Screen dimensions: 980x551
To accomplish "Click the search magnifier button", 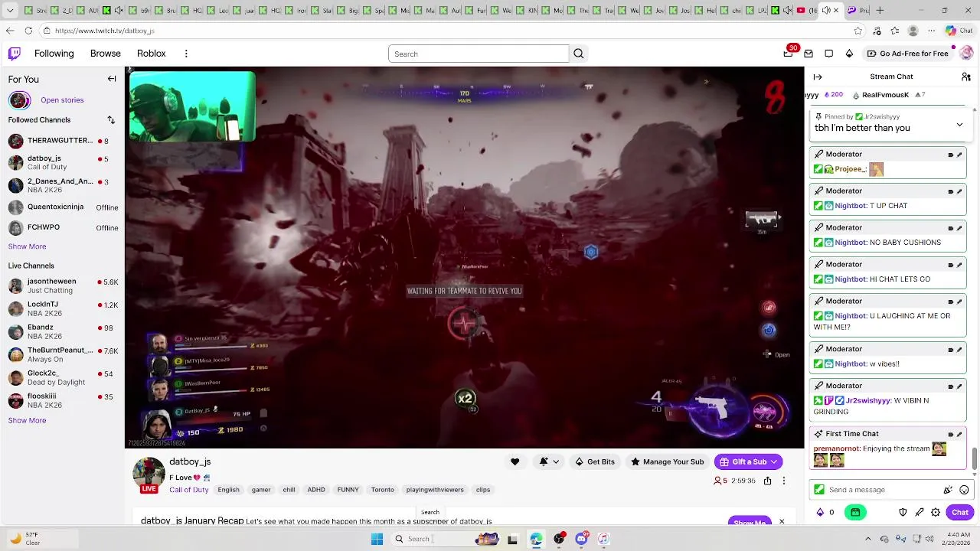I will point(579,54).
